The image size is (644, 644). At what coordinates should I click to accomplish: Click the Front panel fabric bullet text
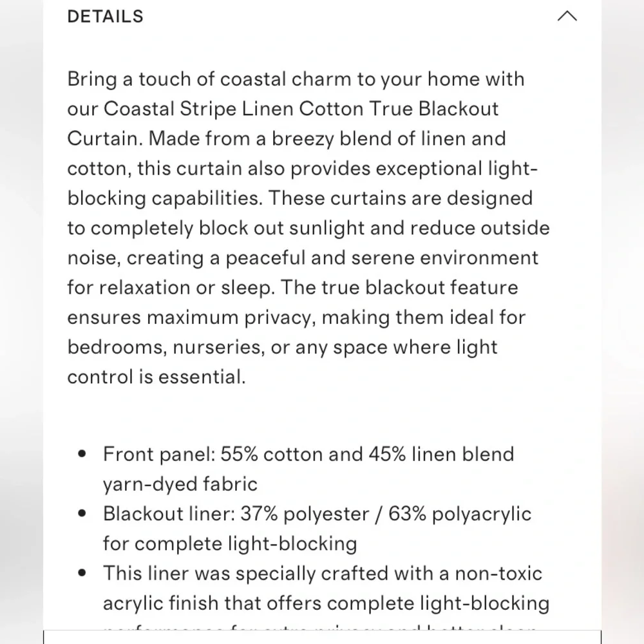click(308, 469)
